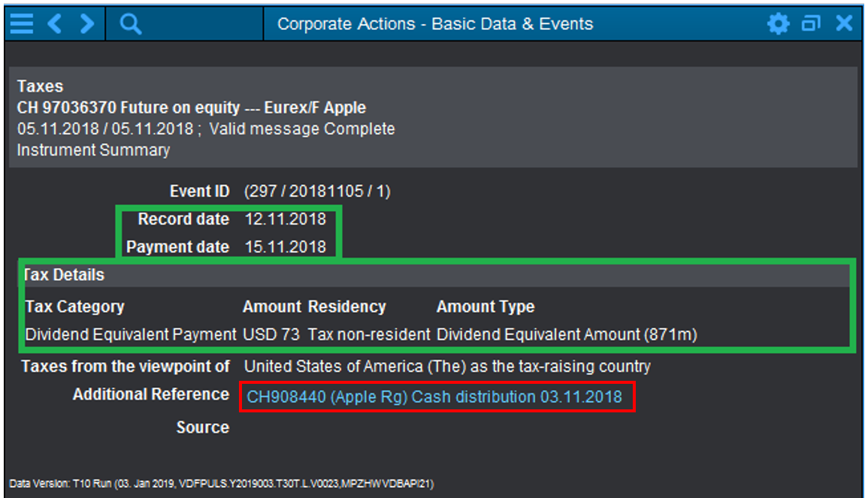
Task: Open the CH908440 Apple Rg cash distribution link
Action: (434, 397)
